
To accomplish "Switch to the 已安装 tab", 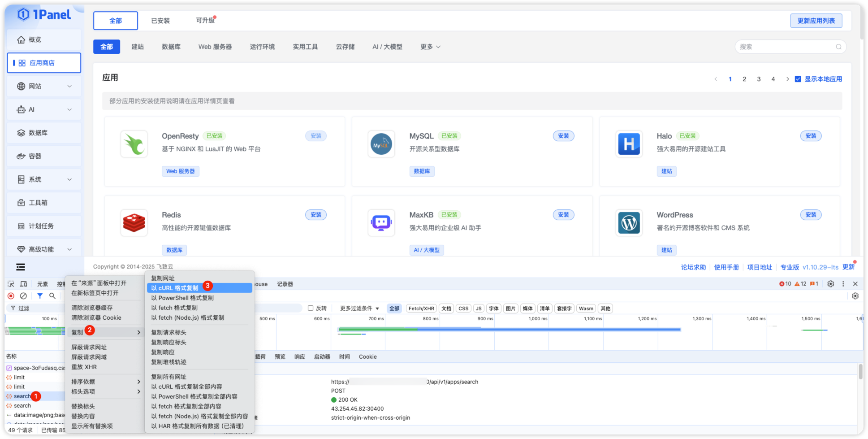I will (x=160, y=21).
